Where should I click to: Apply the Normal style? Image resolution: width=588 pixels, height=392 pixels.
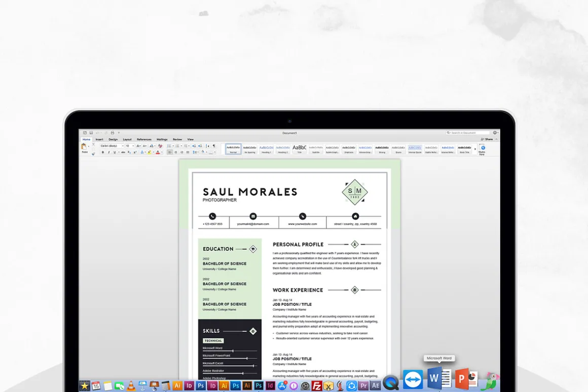pos(233,149)
